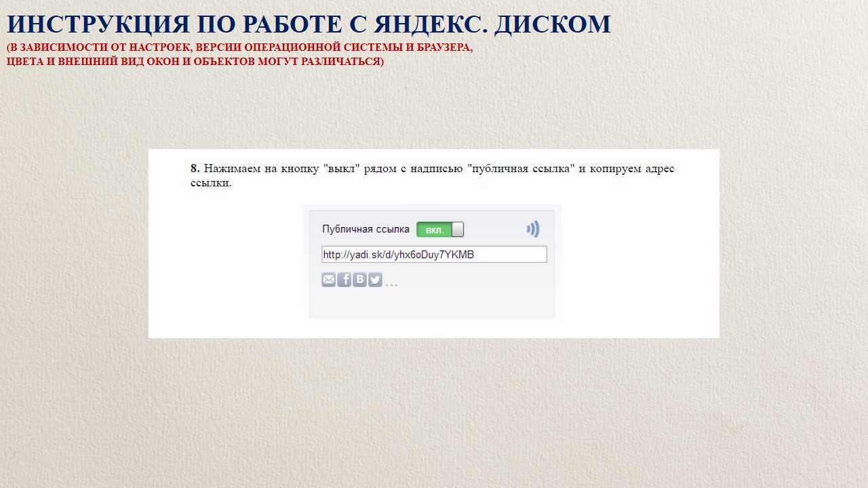
Task: Click the broadcast signal icon
Action: (533, 229)
